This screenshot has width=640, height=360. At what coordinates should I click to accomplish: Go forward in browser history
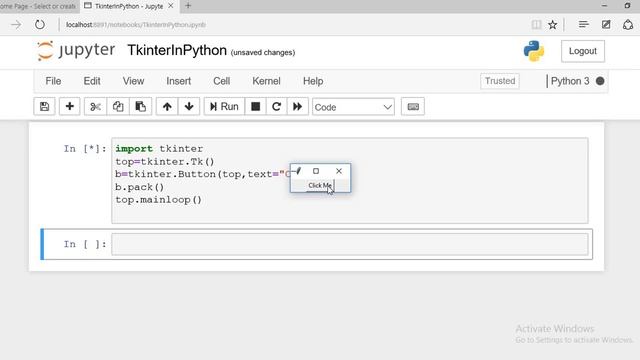pos(16,24)
